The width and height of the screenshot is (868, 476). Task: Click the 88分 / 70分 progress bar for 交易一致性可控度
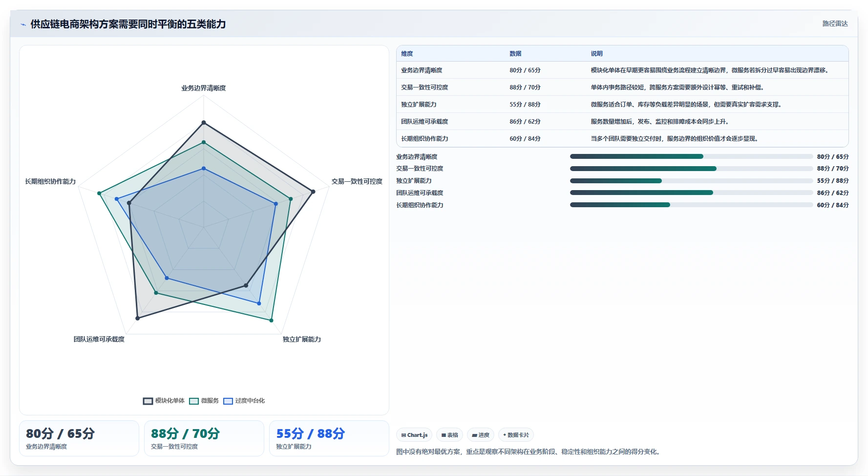[691, 169]
